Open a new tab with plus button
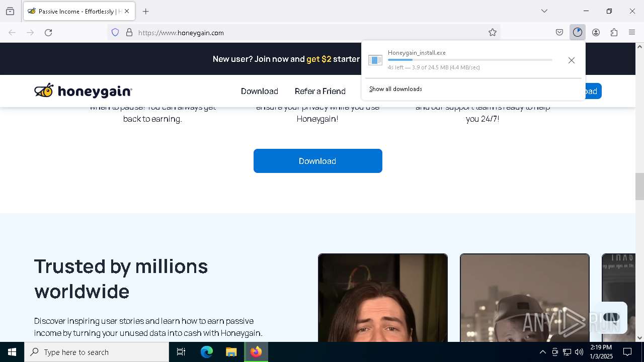 click(x=146, y=11)
